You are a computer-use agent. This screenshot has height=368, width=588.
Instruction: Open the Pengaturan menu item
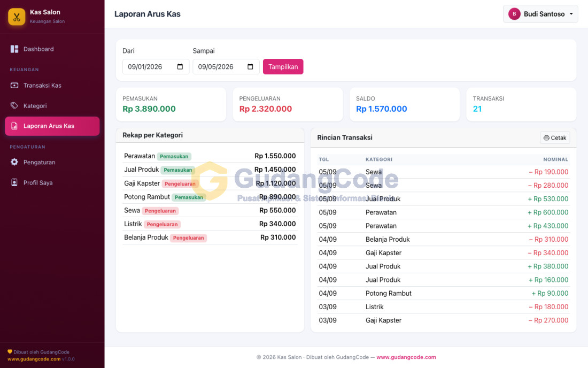[52, 162]
